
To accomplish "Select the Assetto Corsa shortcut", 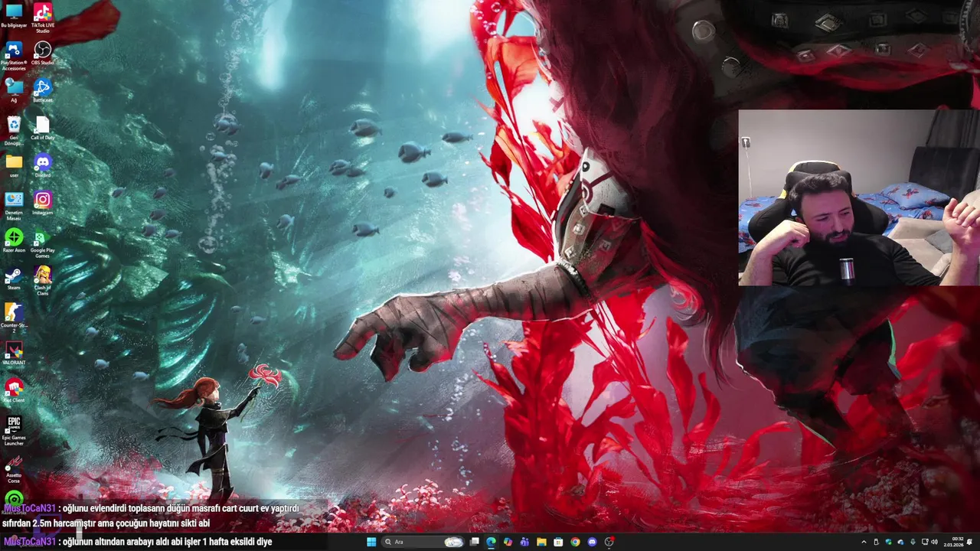I will (14, 468).
